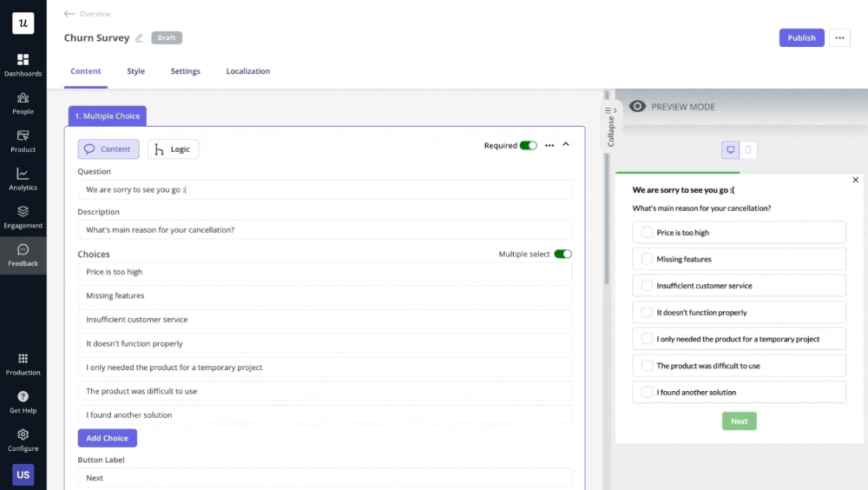Screen dimensions: 868x490
Task: Edit 'It doesn't function properly' choice field
Action: tap(325, 343)
